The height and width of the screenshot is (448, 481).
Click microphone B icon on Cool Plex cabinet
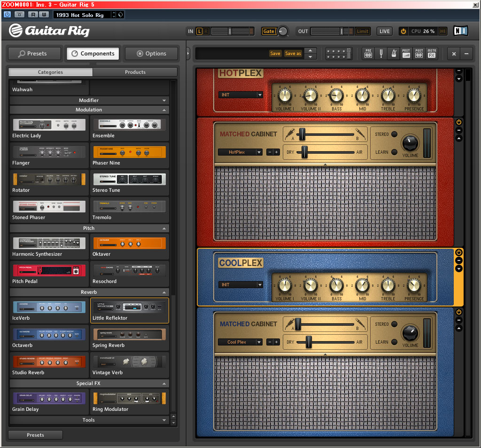(360, 323)
